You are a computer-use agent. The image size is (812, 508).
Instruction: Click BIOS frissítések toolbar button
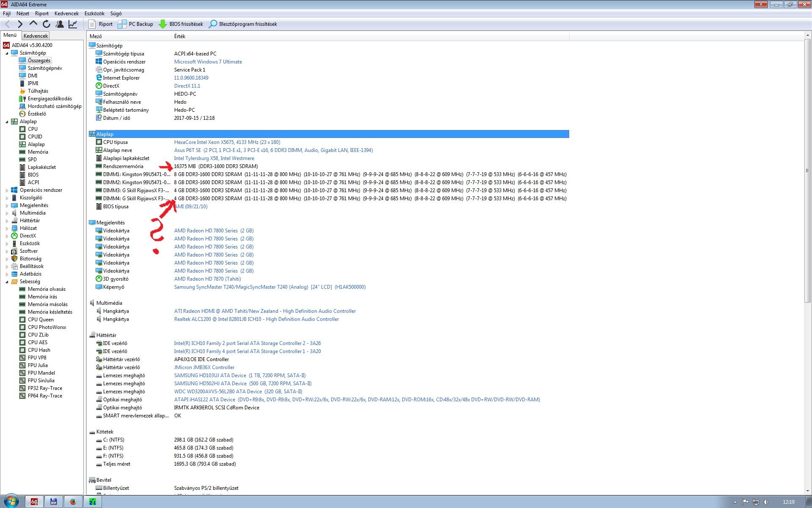(x=181, y=24)
